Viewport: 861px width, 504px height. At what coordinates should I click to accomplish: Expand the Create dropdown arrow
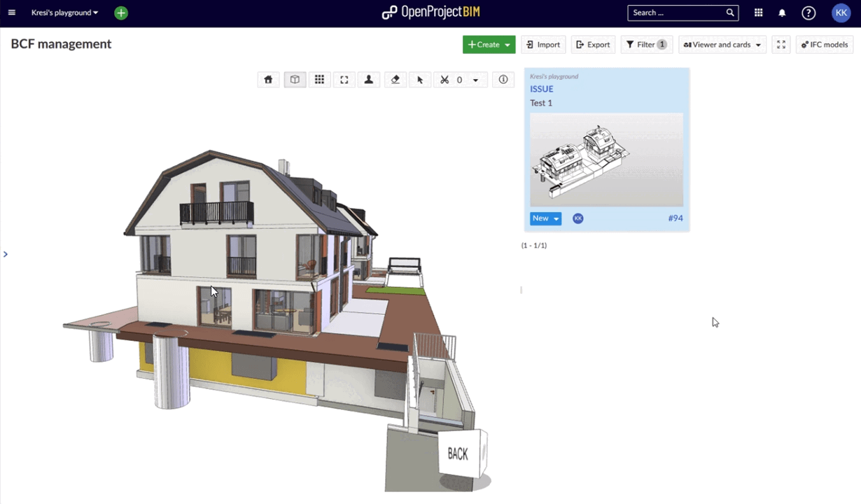506,44
